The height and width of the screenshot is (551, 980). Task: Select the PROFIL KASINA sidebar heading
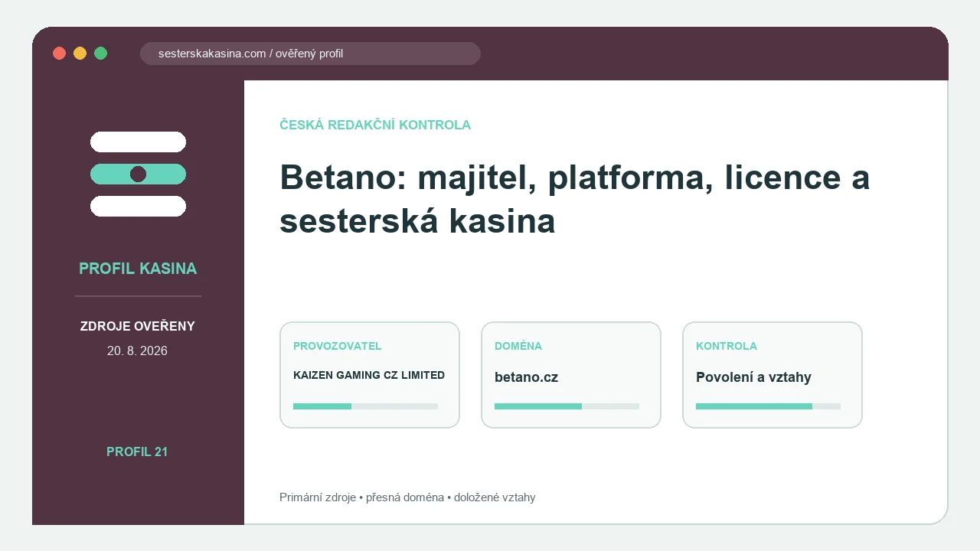(x=138, y=269)
